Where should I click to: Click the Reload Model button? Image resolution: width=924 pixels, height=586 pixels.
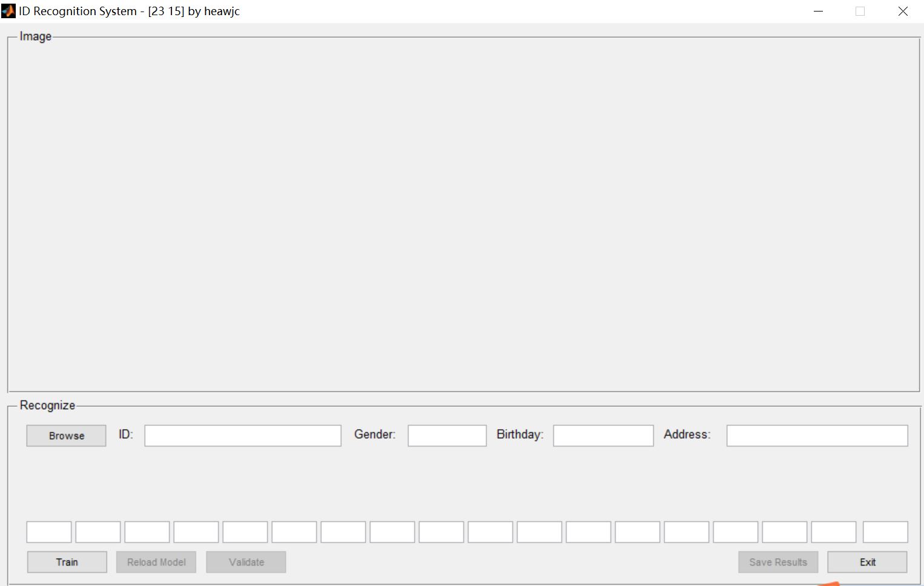[156, 562]
